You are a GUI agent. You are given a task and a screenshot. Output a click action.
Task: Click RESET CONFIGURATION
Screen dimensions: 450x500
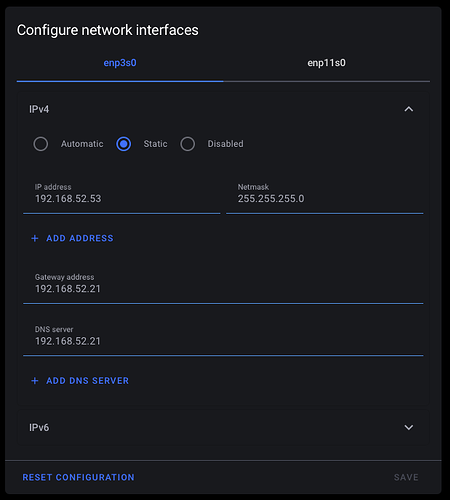coord(78,477)
